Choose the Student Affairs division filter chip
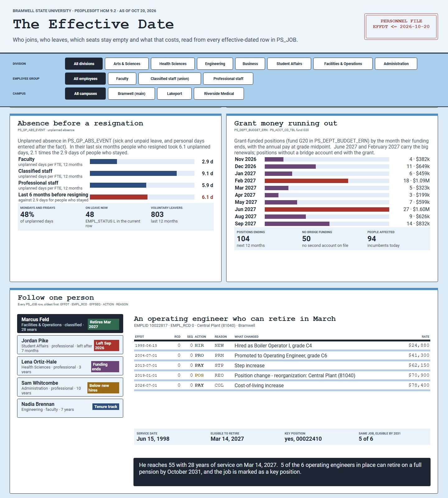The image size is (448, 498). tap(289, 64)
